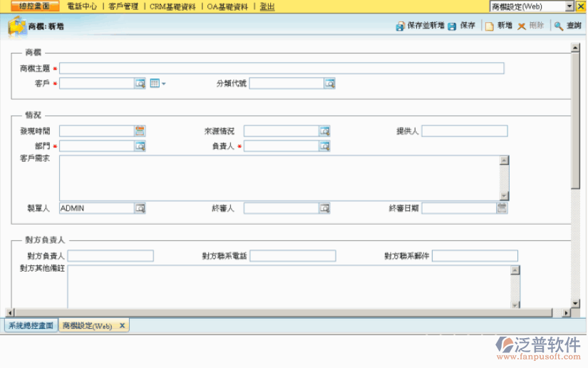This screenshot has width=588, height=368.
Task: Click the 保存並新增 save-and-new icon
Action: pyautogui.click(x=401, y=26)
